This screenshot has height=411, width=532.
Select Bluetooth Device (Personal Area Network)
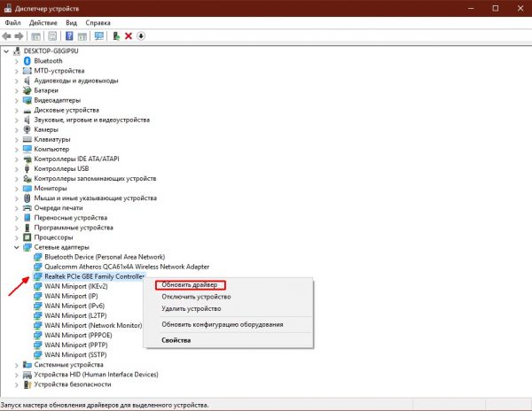[x=105, y=257]
